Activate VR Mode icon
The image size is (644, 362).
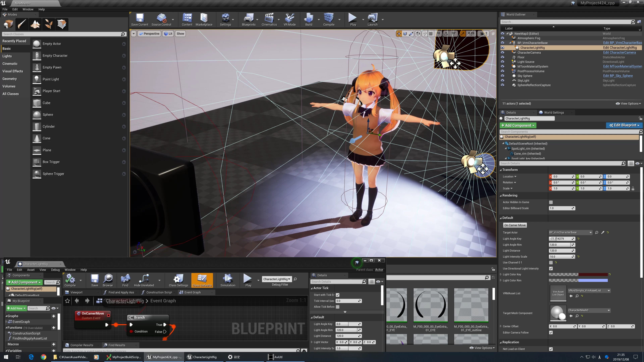point(289,19)
